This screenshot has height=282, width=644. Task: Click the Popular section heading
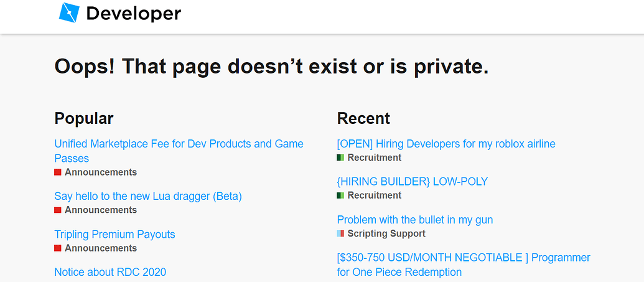point(84,118)
